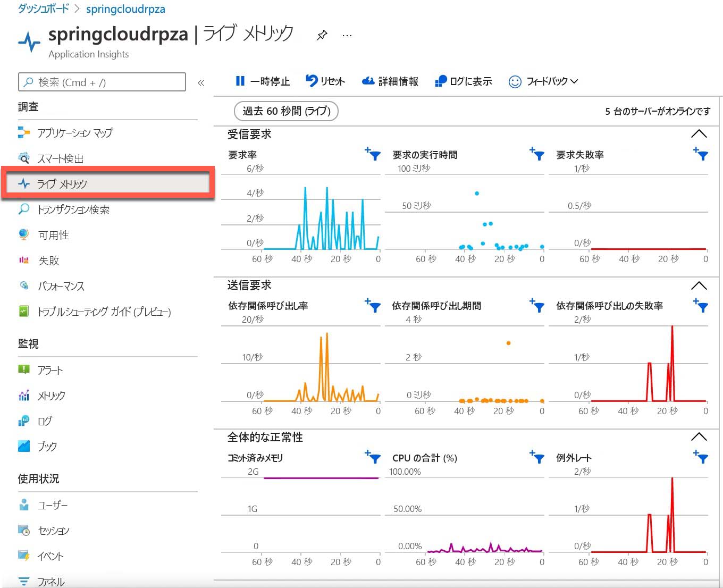The width and height of the screenshot is (723, 588).
Task: Open the フィードバック dropdown
Action: point(543,81)
